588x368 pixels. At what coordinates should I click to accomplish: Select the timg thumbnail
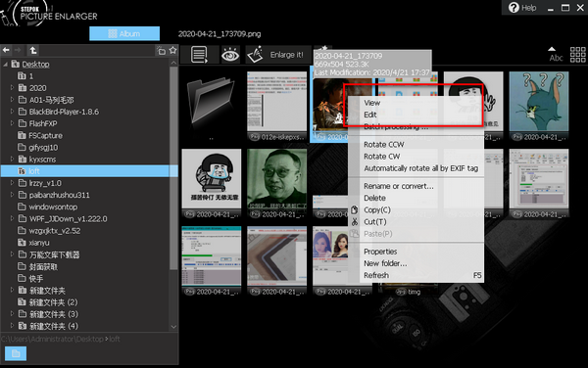409,291
